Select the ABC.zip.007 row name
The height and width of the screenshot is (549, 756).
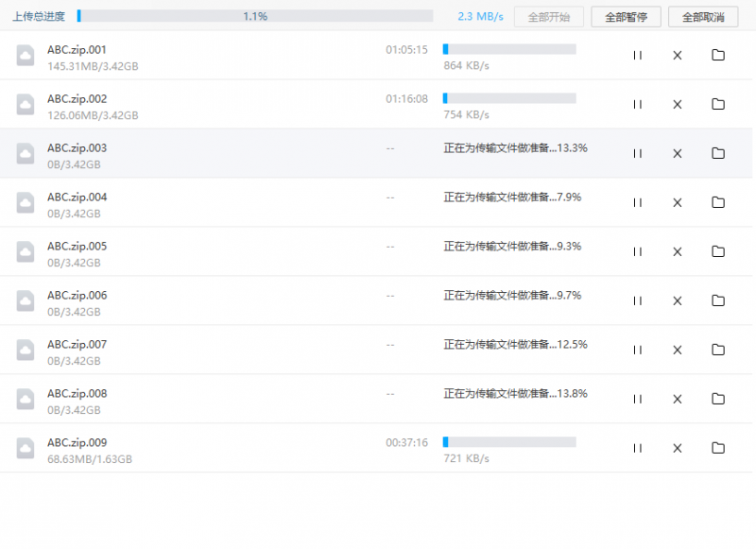(x=77, y=345)
